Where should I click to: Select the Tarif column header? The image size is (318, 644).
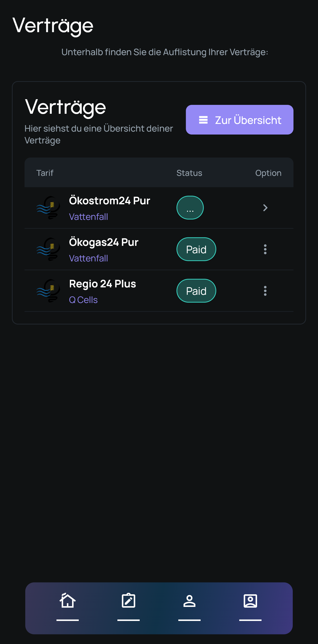click(x=45, y=173)
